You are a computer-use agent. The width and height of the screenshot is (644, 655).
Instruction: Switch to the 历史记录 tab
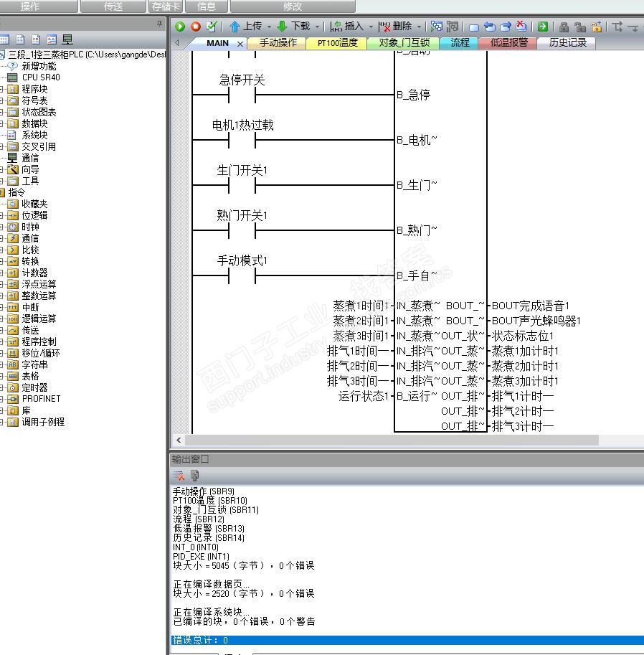(x=567, y=43)
